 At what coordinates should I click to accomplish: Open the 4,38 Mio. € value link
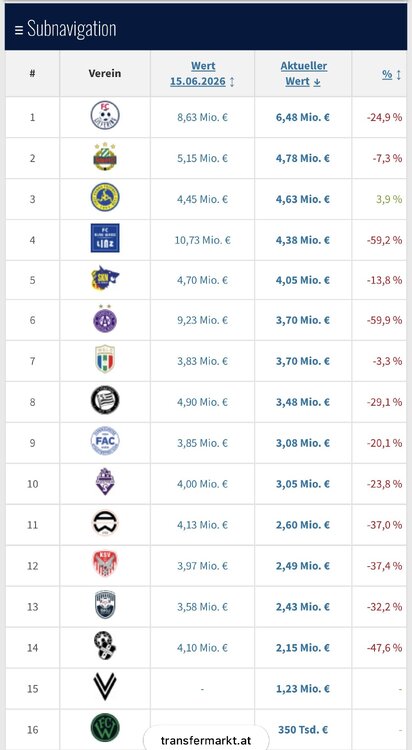[302, 240]
